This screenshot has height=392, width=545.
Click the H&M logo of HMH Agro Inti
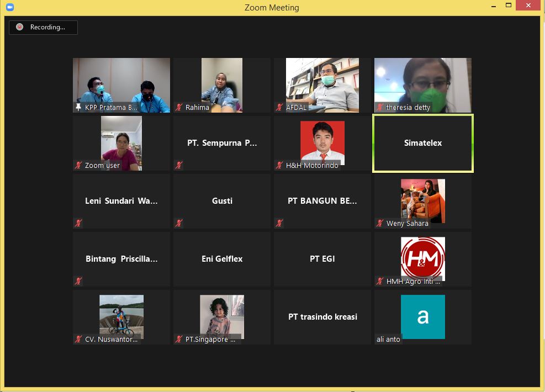(422, 258)
